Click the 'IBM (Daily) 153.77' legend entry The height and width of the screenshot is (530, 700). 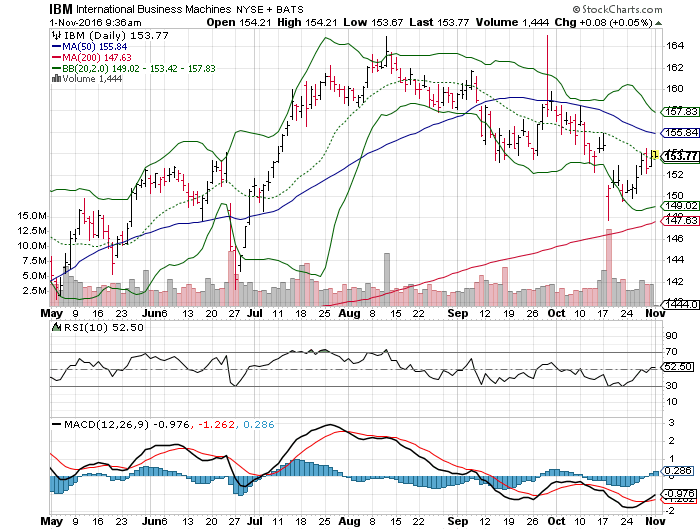coord(116,35)
